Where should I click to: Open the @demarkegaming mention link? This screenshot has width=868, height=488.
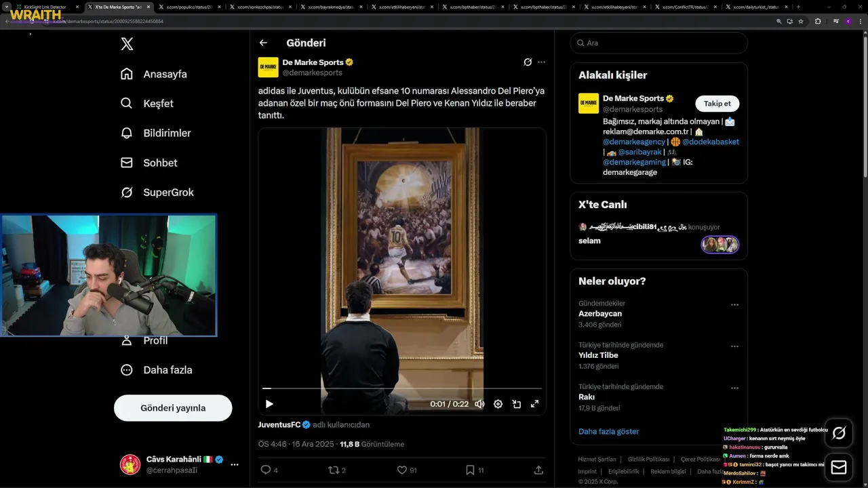point(634,162)
